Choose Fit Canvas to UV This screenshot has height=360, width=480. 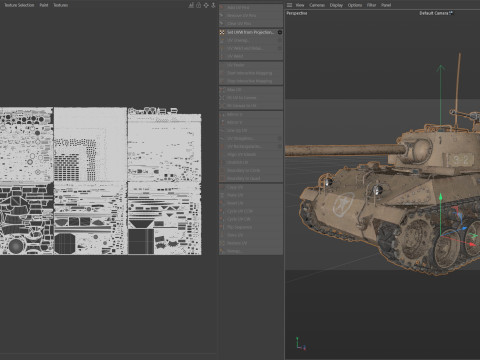(251, 106)
